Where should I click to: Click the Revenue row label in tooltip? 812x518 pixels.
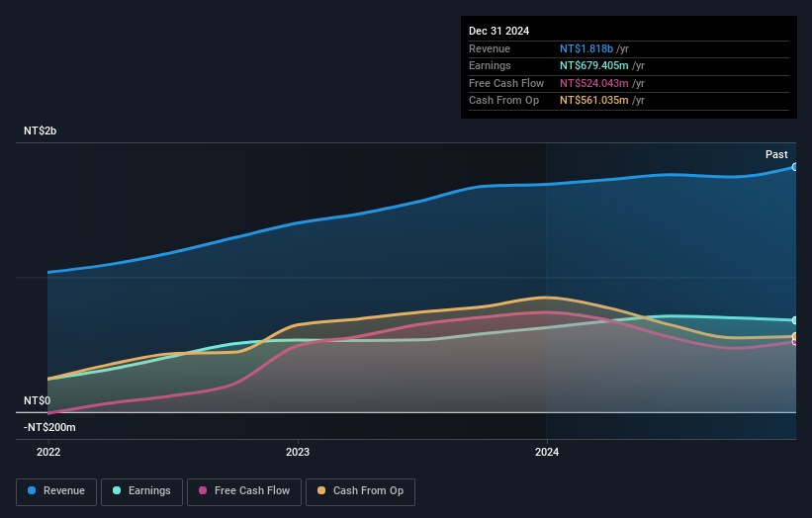490,48
